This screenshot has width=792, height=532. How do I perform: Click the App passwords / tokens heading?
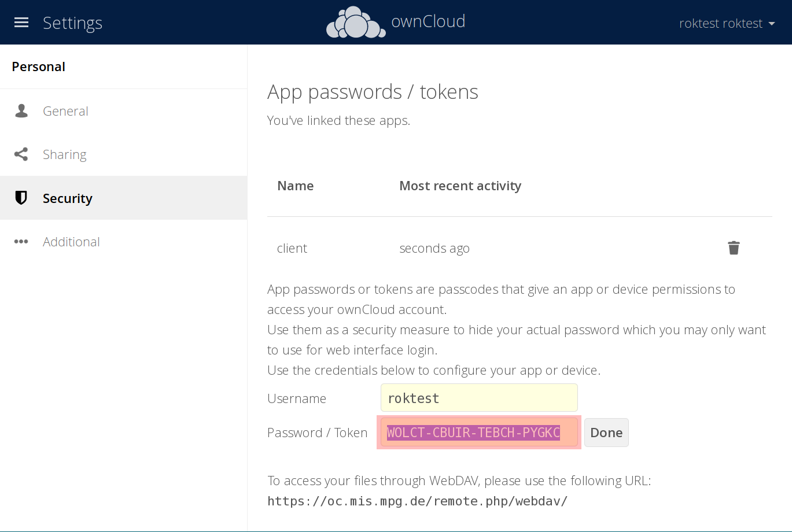tap(373, 92)
